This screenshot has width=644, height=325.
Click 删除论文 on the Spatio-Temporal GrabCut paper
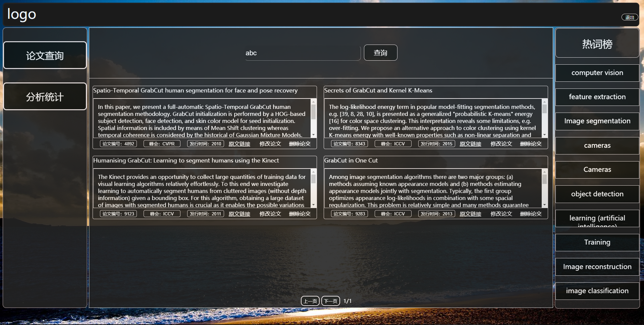pos(300,144)
